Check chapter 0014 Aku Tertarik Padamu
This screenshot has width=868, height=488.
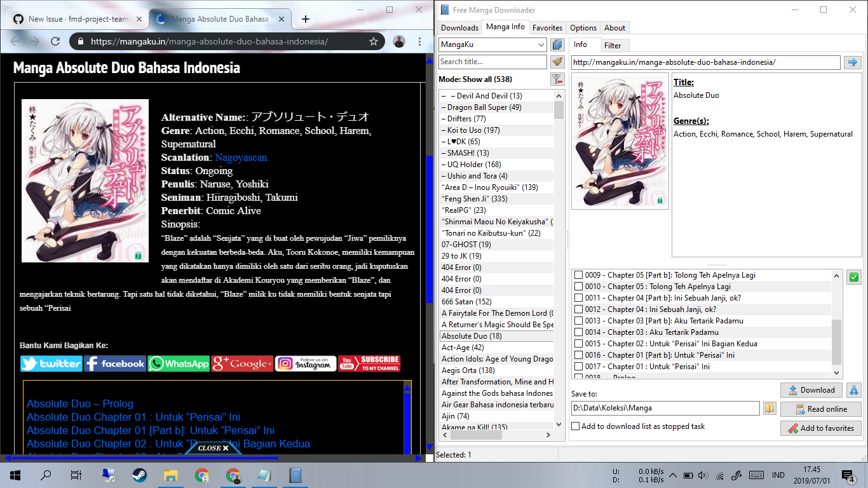(x=578, y=332)
